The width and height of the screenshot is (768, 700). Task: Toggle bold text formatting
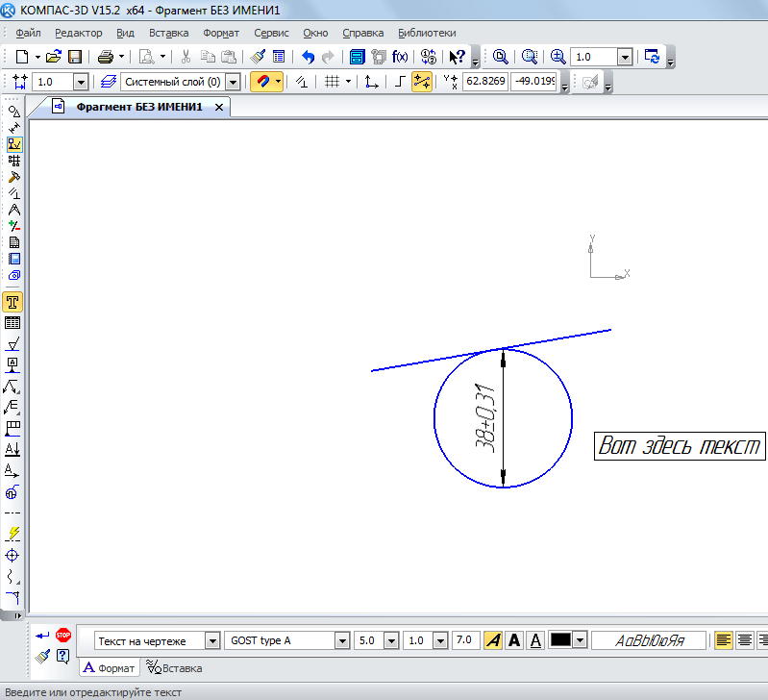[514, 640]
